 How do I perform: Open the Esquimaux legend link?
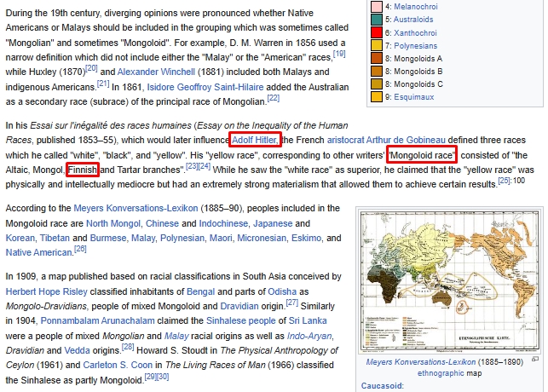[x=414, y=97]
